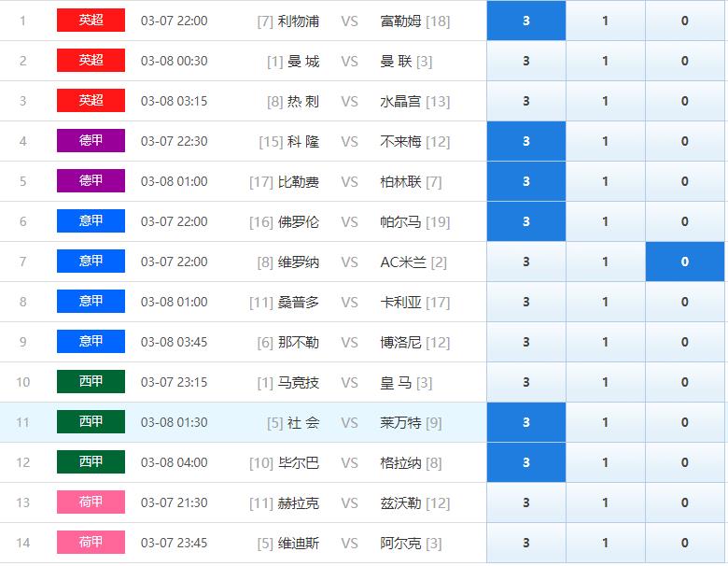The height and width of the screenshot is (566, 728).
Task: Toggle selected 3 for 社会 vs 莱万特
Action: 526,422
